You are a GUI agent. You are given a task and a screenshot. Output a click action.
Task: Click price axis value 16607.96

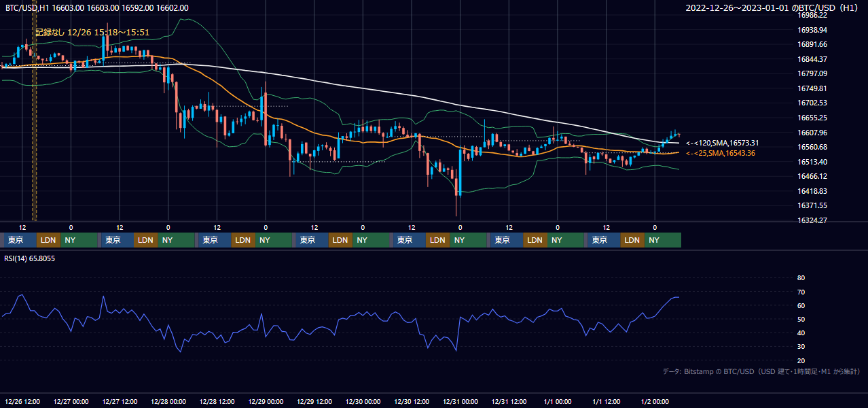pos(812,133)
